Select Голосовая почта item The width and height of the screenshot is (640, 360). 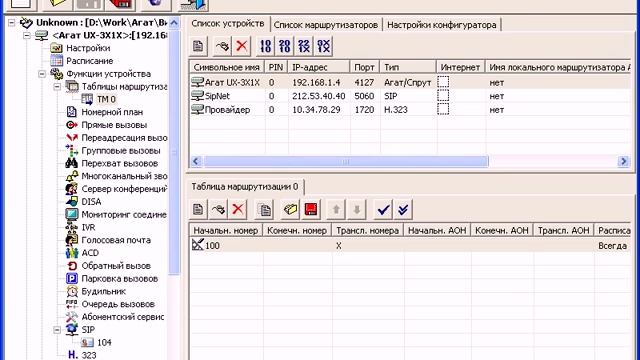[x=116, y=240]
